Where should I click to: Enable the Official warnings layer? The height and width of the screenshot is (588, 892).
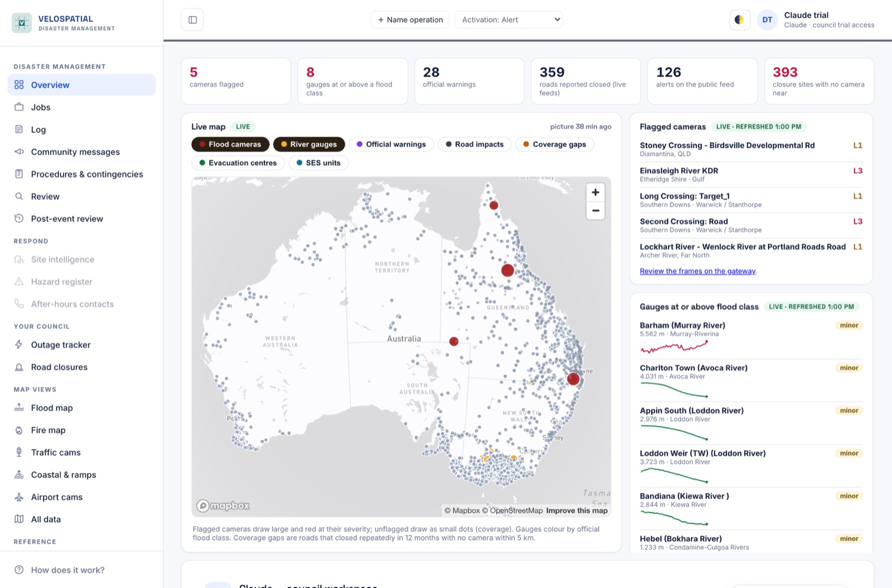coord(391,144)
